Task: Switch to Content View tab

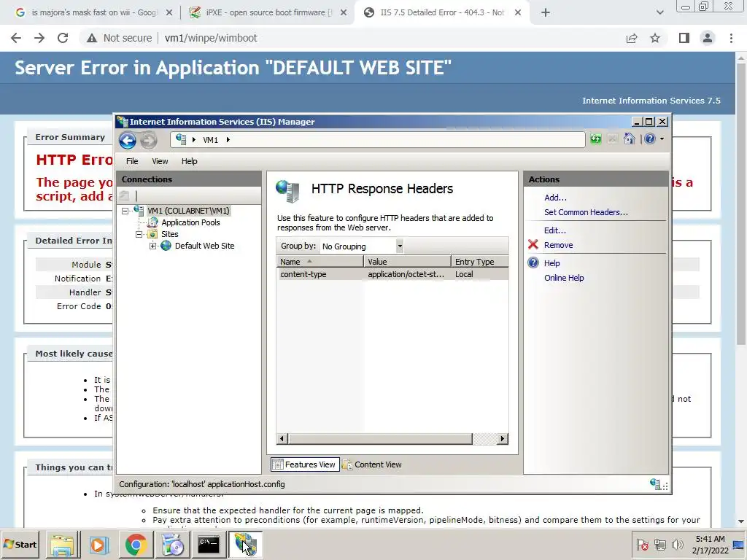Action: coord(372,464)
